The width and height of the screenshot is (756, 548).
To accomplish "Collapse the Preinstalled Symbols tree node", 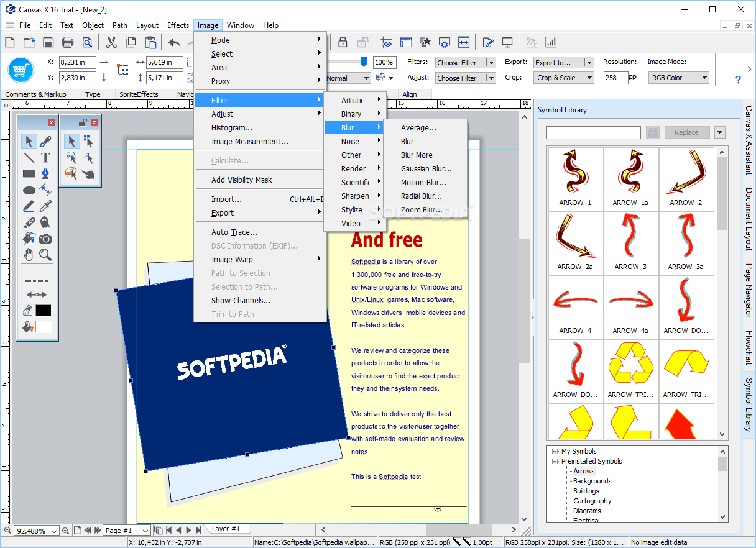I will [555, 461].
